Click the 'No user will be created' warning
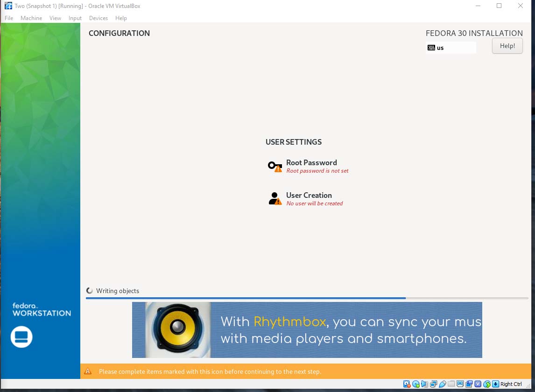 click(315, 203)
